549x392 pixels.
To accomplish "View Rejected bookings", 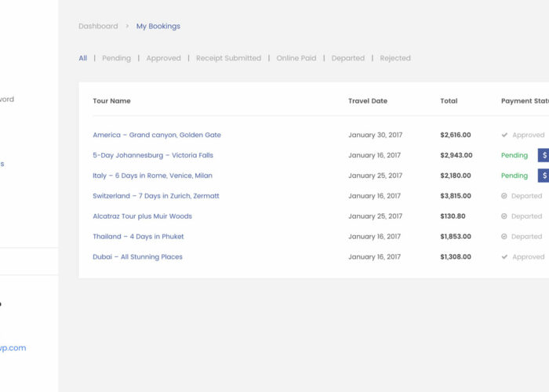I will pyautogui.click(x=395, y=58).
